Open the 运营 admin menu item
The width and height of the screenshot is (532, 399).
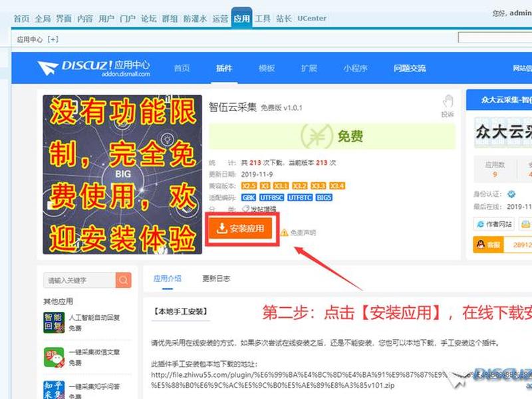tap(220, 19)
